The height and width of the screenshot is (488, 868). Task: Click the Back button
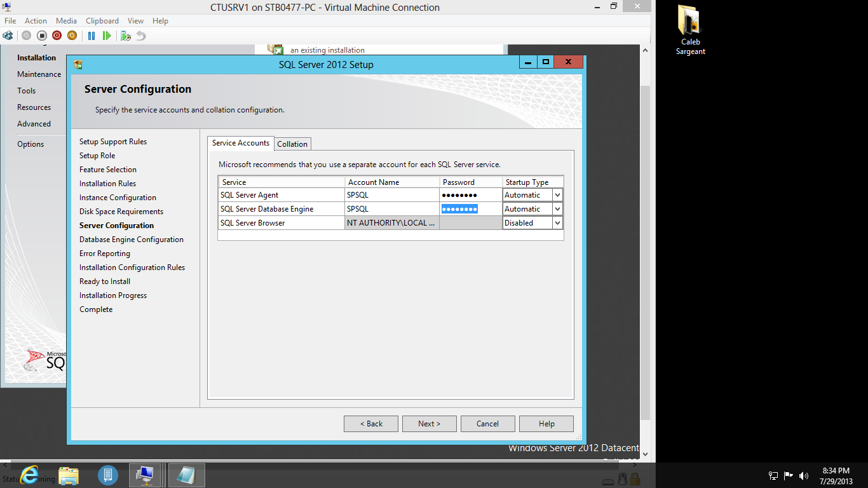click(371, 424)
